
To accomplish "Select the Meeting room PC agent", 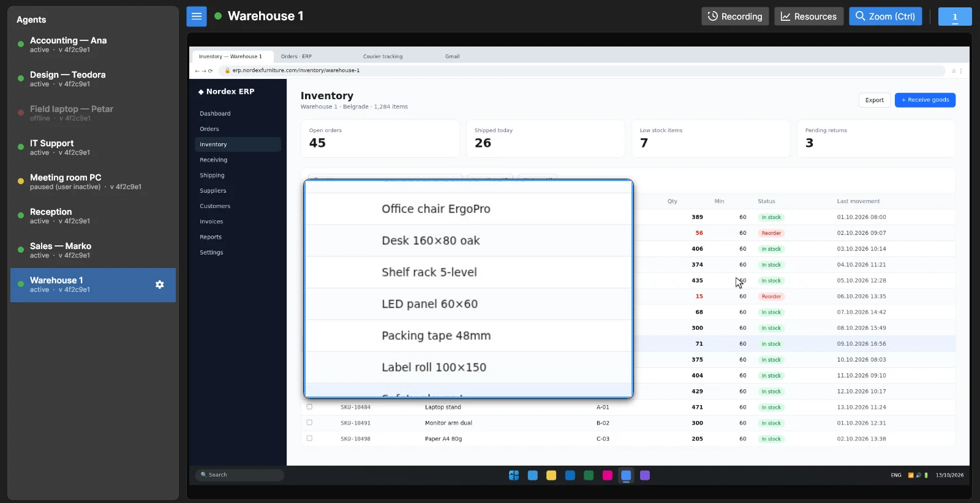I will [x=93, y=182].
